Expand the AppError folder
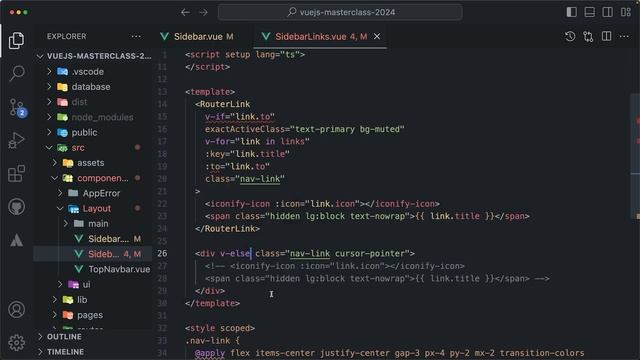This screenshot has width=640, height=360. point(93,193)
